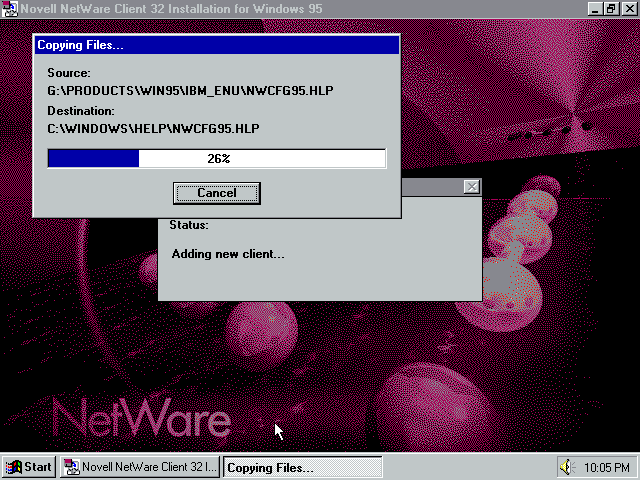Image resolution: width=640 pixels, height=480 pixels.
Task: Minimize the NetWare installation window
Action: (x=595, y=9)
